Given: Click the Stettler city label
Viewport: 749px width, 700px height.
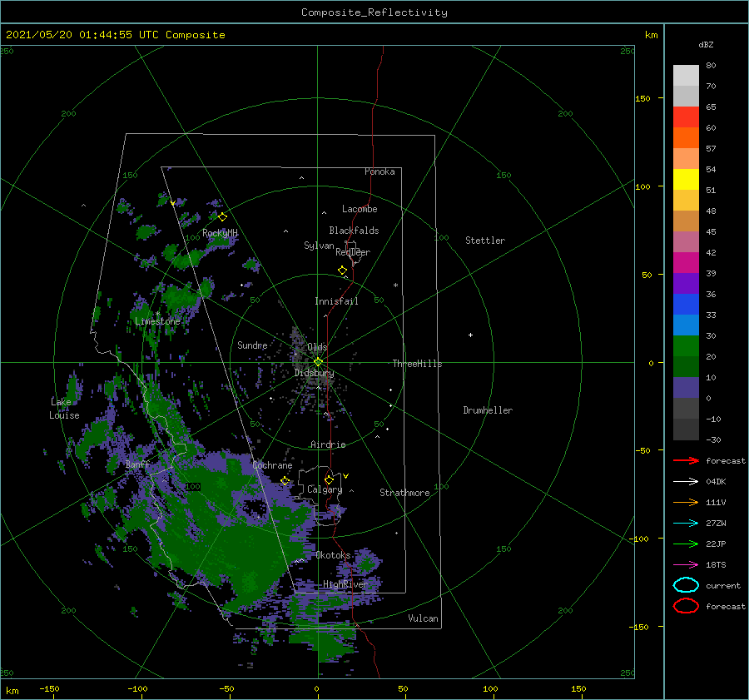Looking at the screenshot, I should pos(485,241).
